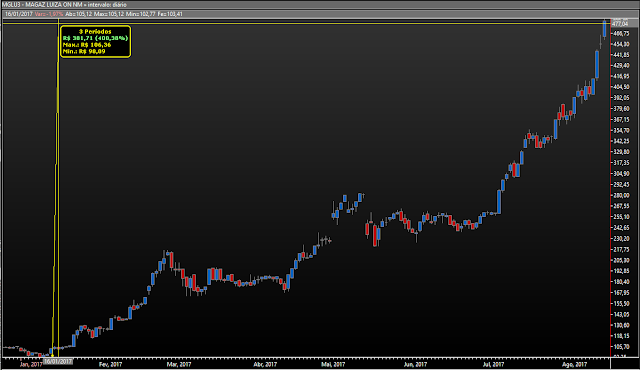Image resolution: width=640 pixels, height=370 pixels.
Task: Click the 'Mar, 2017' time axis label
Action: (x=179, y=364)
